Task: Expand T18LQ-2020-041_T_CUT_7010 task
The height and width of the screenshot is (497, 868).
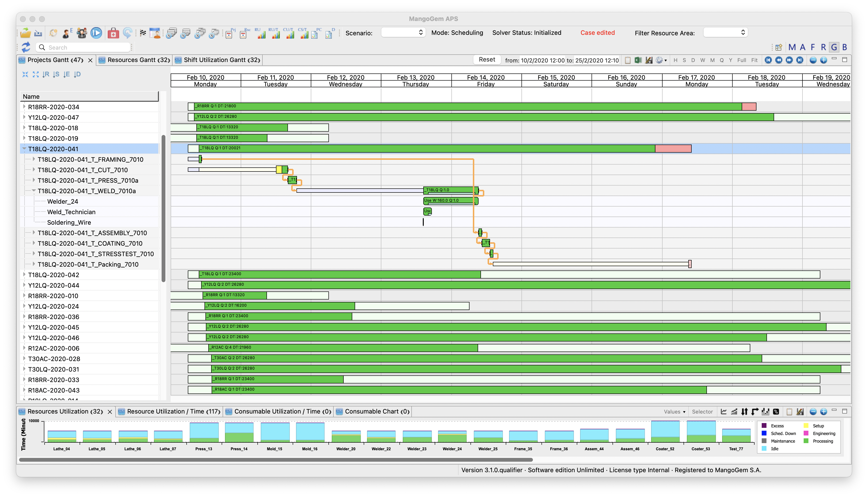Action: (34, 170)
